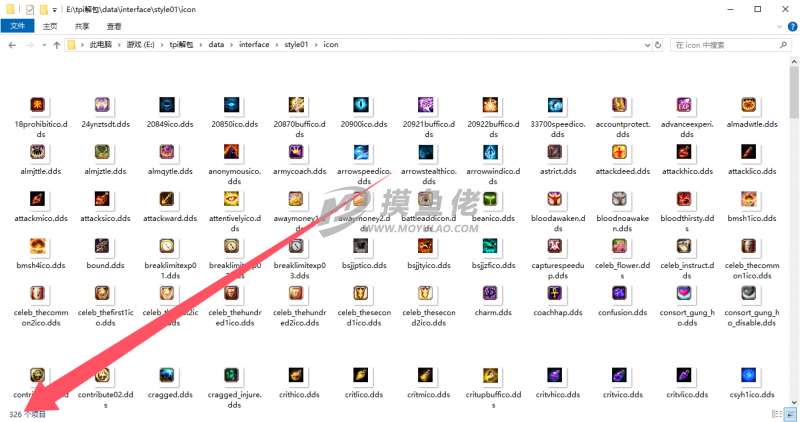Select the almjztle.dds file icon
The height and width of the screenshot is (422, 800).
pos(103,152)
